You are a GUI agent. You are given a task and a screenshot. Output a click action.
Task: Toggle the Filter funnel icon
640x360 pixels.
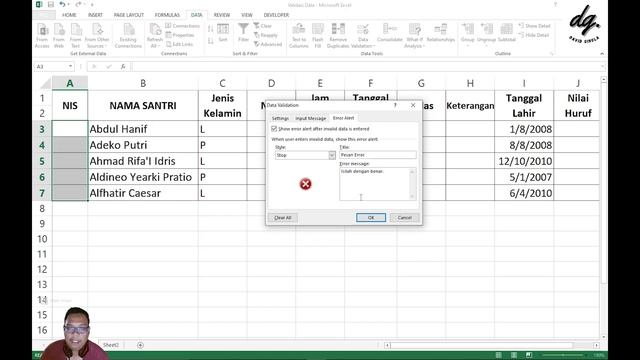(243, 33)
